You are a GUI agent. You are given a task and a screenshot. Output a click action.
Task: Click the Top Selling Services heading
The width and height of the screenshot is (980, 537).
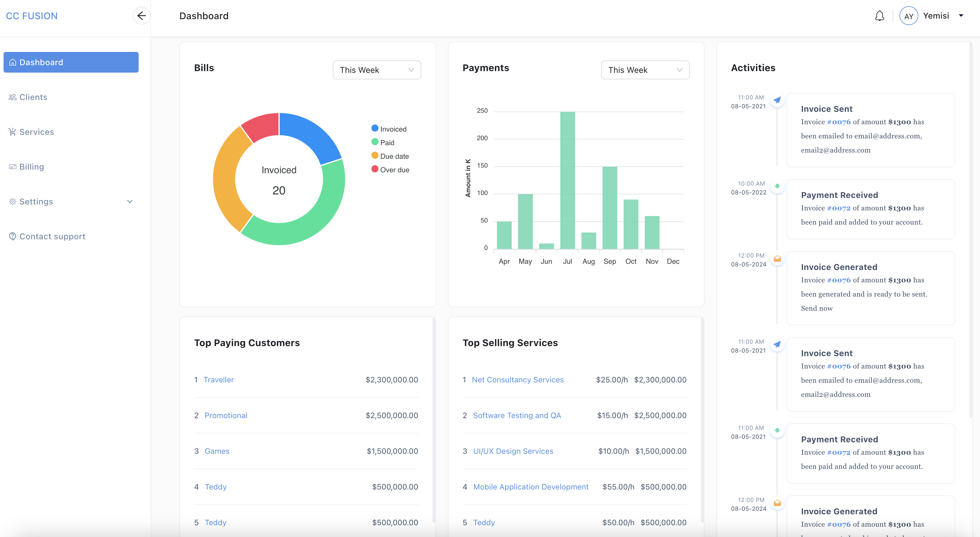point(510,343)
